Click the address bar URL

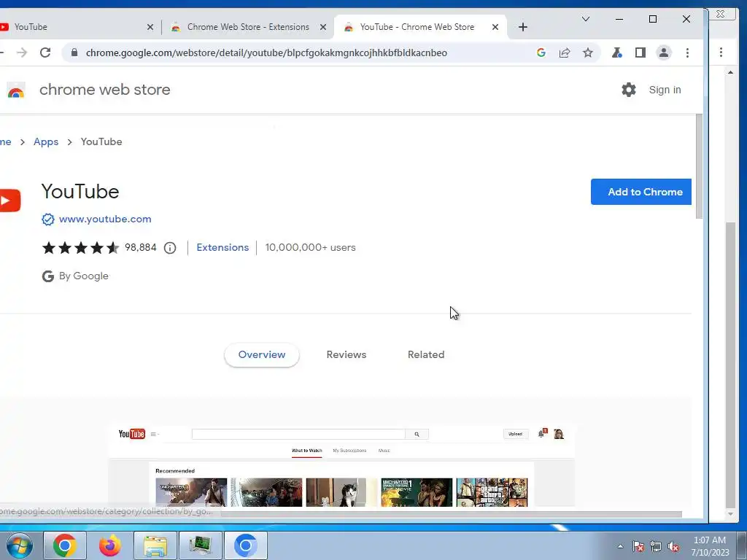point(266,52)
